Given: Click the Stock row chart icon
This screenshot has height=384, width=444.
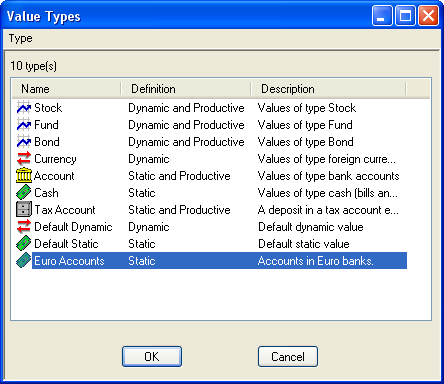Looking at the screenshot, I should (x=24, y=108).
